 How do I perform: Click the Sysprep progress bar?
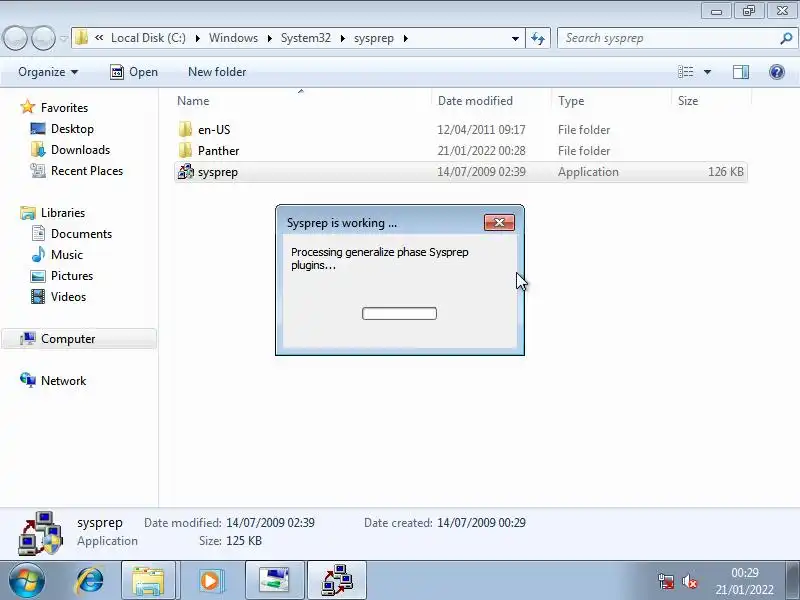pos(399,313)
